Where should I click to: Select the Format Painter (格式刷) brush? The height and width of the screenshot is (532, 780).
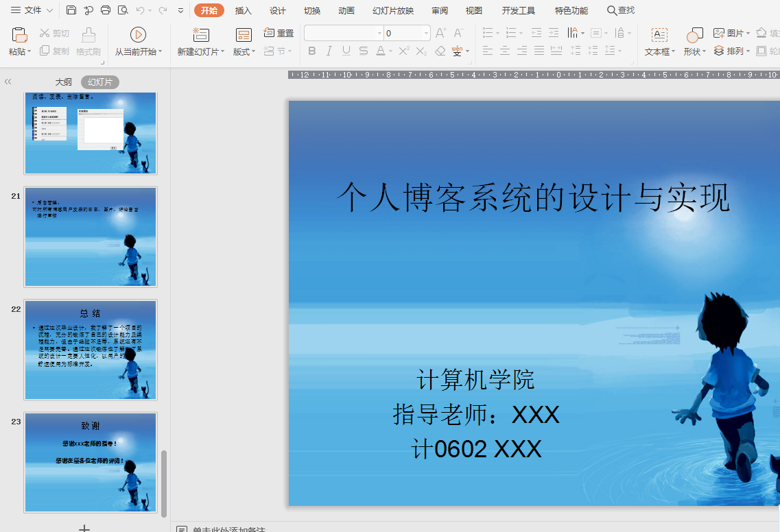pyautogui.click(x=88, y=35)
